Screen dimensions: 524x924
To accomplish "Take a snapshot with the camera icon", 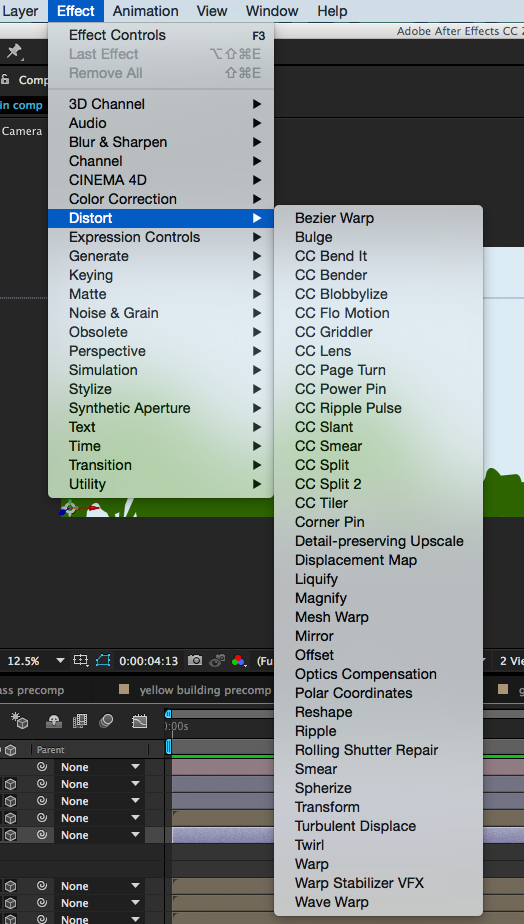I will [195, 661].
